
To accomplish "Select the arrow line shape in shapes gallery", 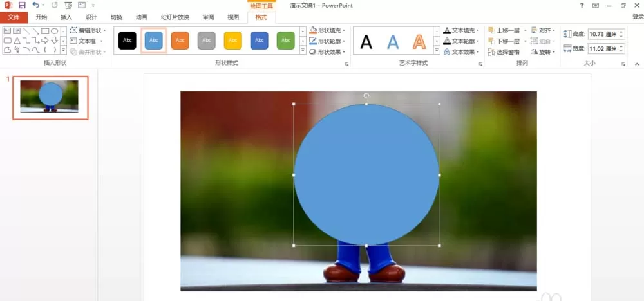I will (x=35, y=31).
